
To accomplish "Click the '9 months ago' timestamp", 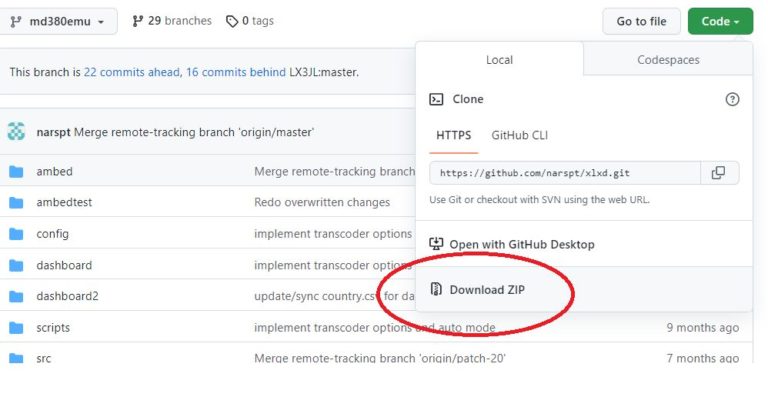I will coord(702,328).
